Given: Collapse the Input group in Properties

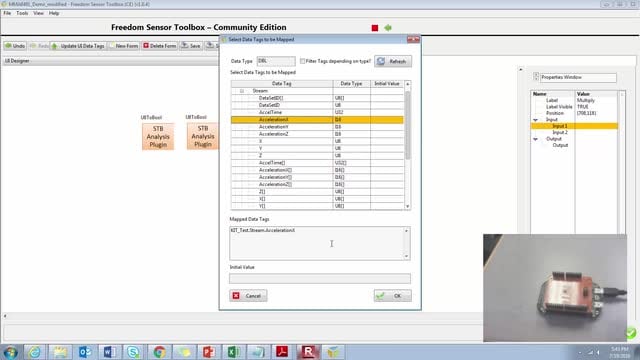Looking at the screenshot, I should [x=536, y=120].
